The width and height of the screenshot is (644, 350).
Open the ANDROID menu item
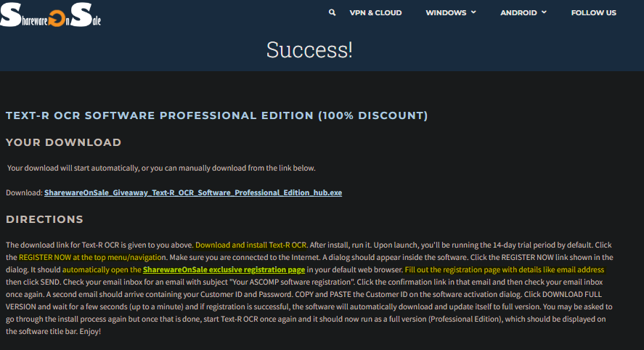[518, 13]
